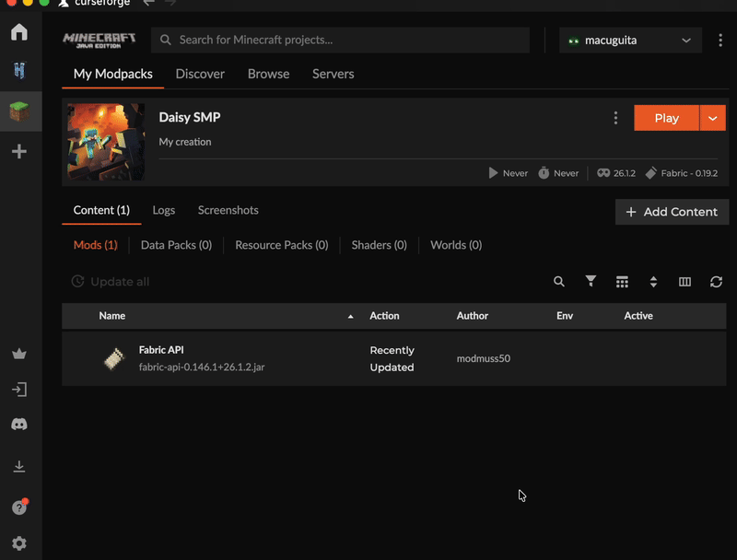Search mods with the magnifier icon
The width and height of the screenshot is (737, 560).
click(559, 282)
